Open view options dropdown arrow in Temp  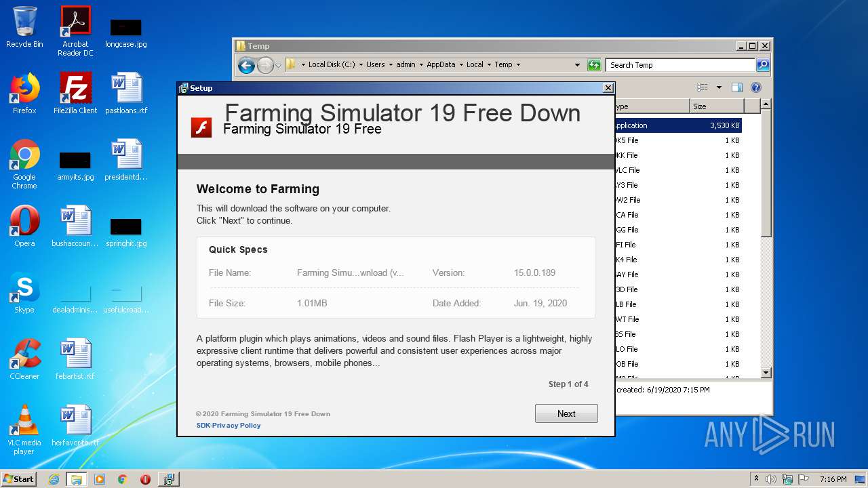coord(719,87)
